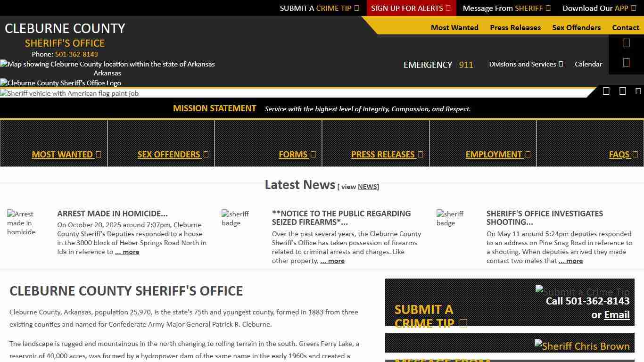Expand the Divisions and Services menu
644x362 pixels.
tap(526, 64)
